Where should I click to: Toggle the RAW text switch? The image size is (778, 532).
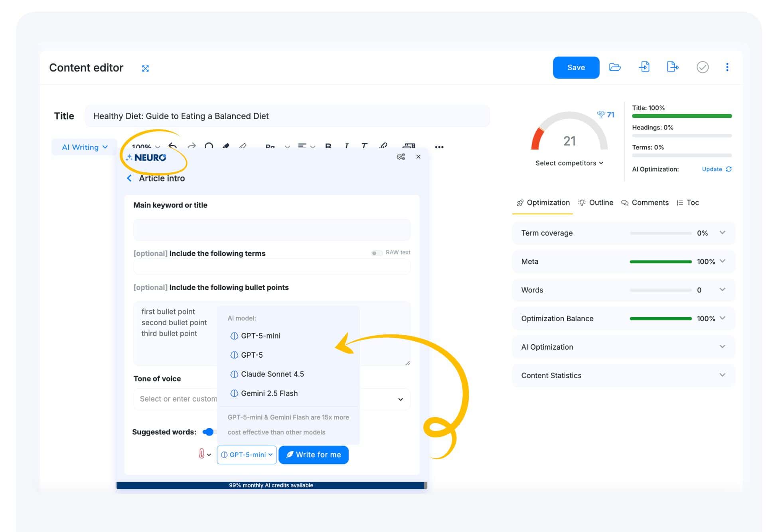(x=376, y=253)
